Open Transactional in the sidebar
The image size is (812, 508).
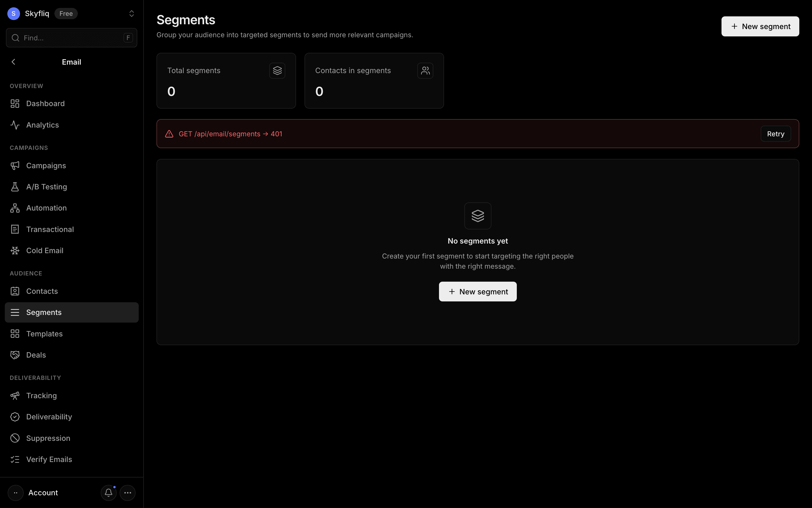(x=71, y=229)
